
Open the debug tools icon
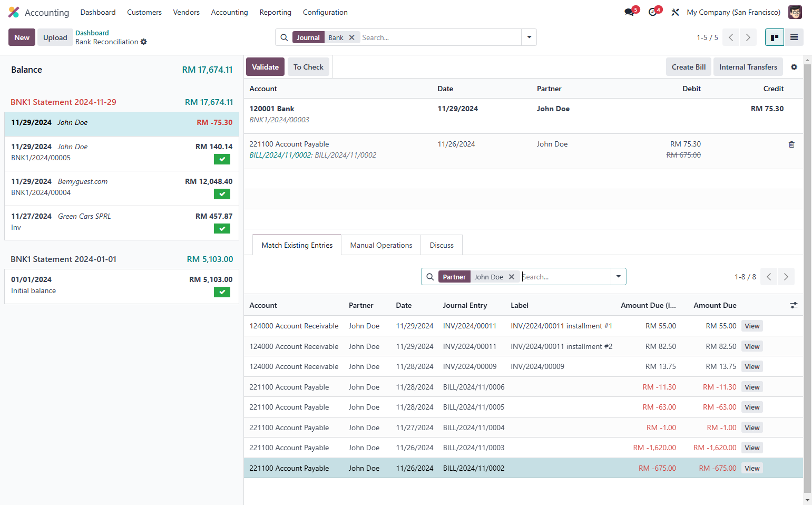tap(675, 12)
